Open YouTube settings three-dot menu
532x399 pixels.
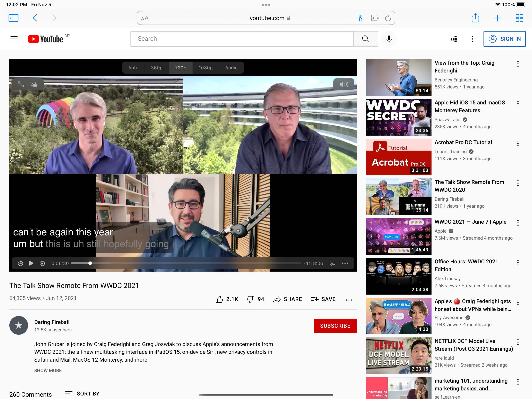point(472,39)
